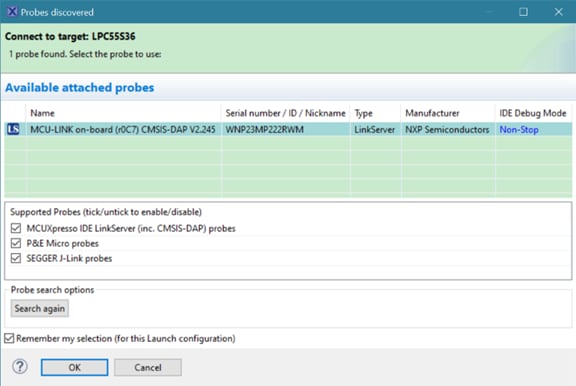Click the Search again button
This screenshot has height=386, width=576.
[x=40, y=309]
